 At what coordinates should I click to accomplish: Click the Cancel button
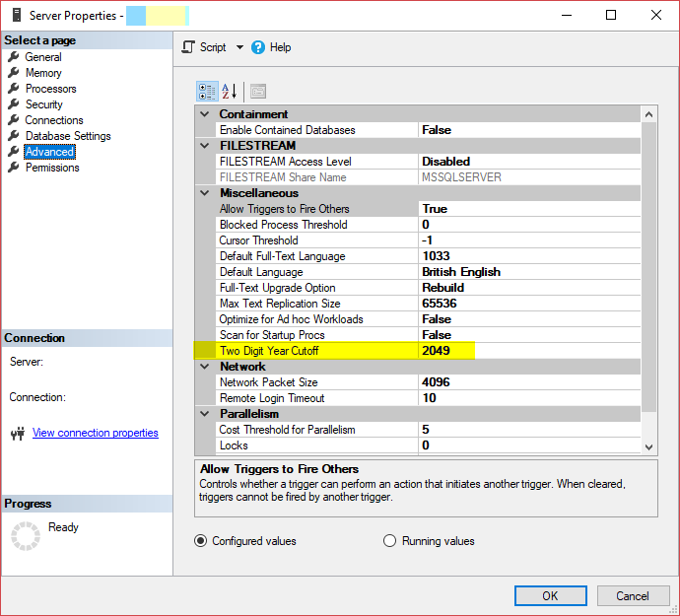tap(633, 595)
